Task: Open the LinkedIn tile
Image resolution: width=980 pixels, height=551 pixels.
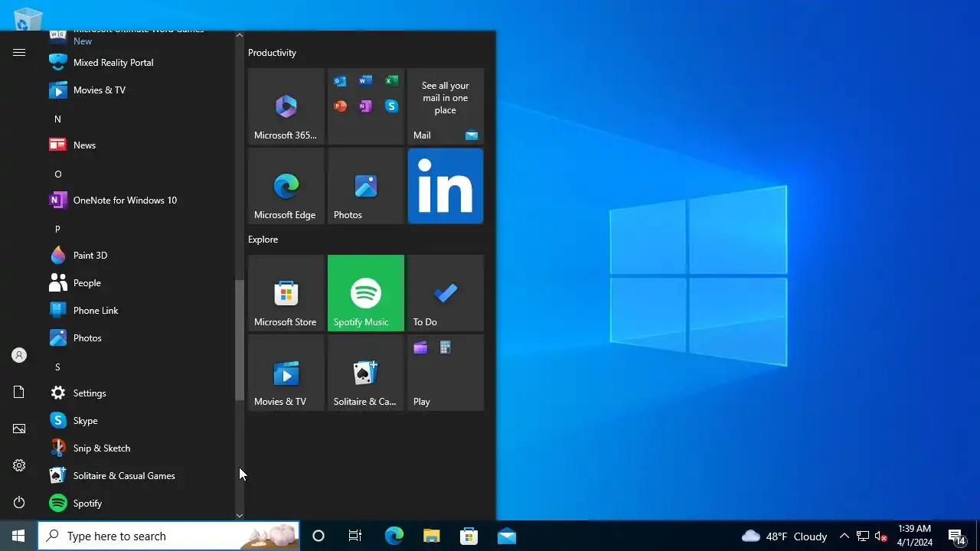Action: click(446, 186)
